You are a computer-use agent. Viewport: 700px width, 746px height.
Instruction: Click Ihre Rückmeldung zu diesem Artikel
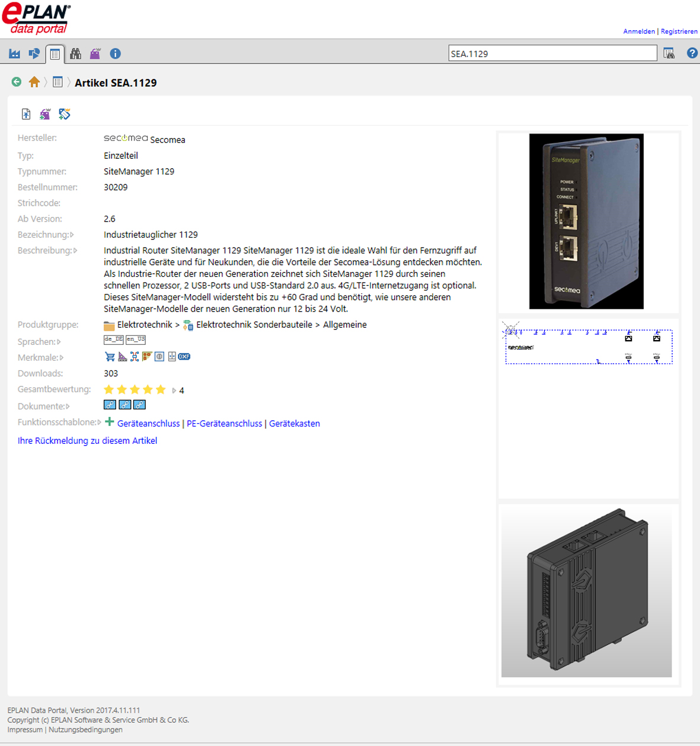click(87, 441)
